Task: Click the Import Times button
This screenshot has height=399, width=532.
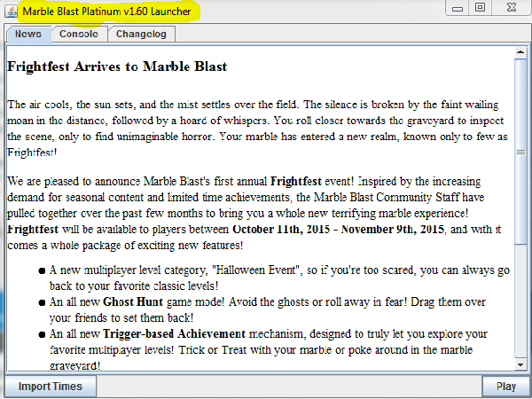Action: click(x=51, y=387)
